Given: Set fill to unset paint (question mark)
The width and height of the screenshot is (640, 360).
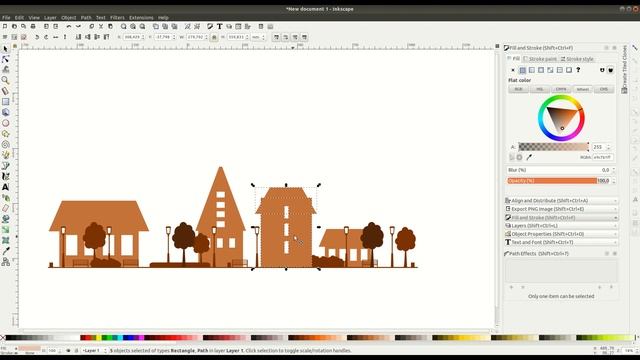Looking at the screenshot, I should pyautogui.click(x=578, y=70).
